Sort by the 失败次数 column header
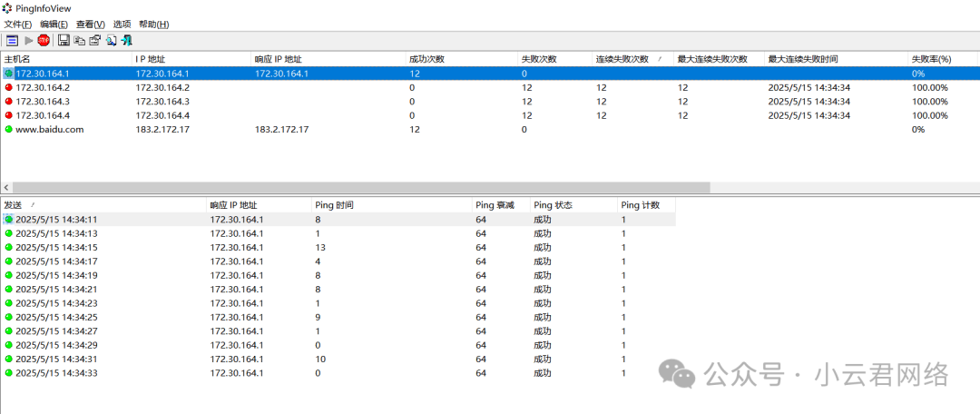980x414 pixels. pyautogui.click(x=554, y=59)
